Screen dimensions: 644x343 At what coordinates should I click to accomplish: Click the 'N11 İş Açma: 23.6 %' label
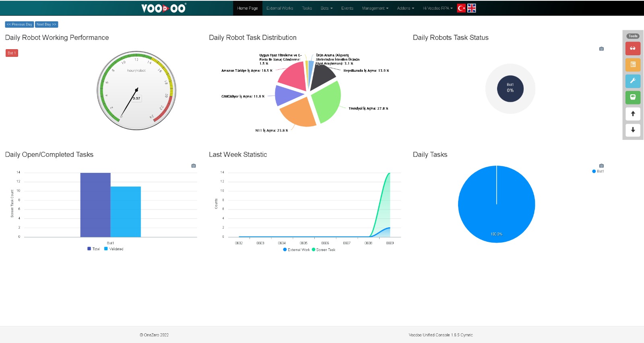click(x=272, y=131)
